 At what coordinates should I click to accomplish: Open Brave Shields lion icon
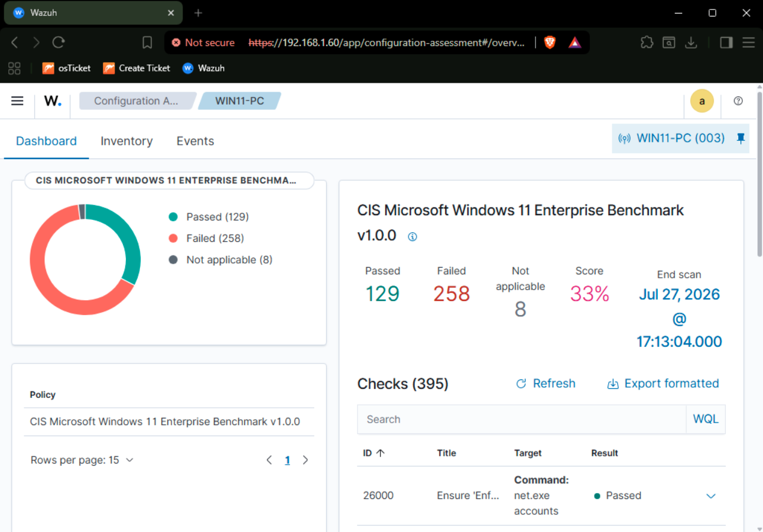(x=550, y=43)
